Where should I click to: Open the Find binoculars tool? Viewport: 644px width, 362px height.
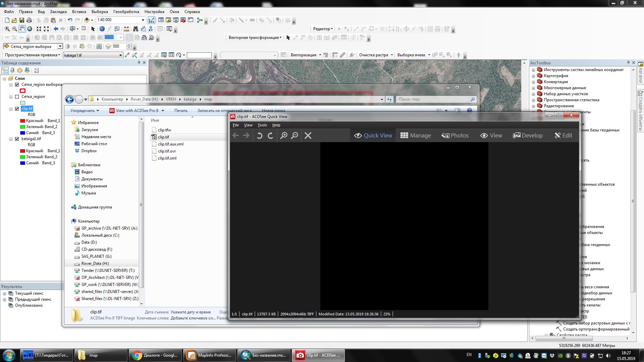(x=136, y=29)
